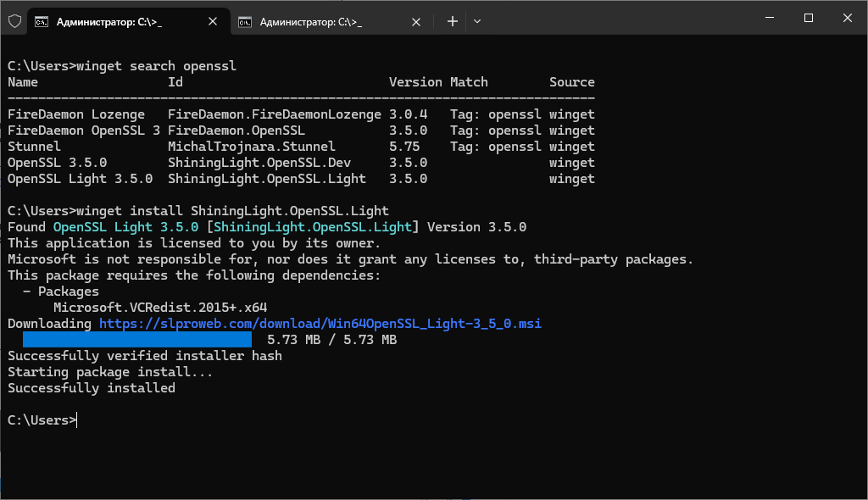Click the 'Id' column header
Viewport: 868px width, 500px height.
[175, 82]
